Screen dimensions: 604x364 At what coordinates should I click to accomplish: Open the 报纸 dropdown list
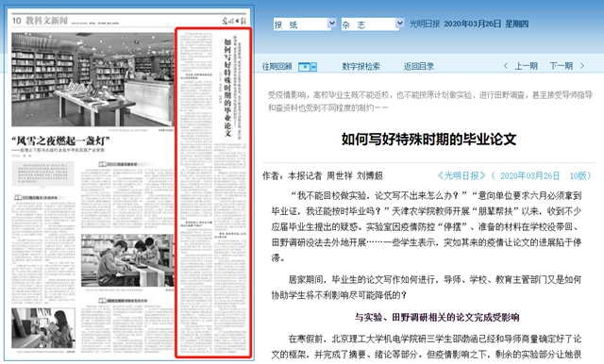305,25
